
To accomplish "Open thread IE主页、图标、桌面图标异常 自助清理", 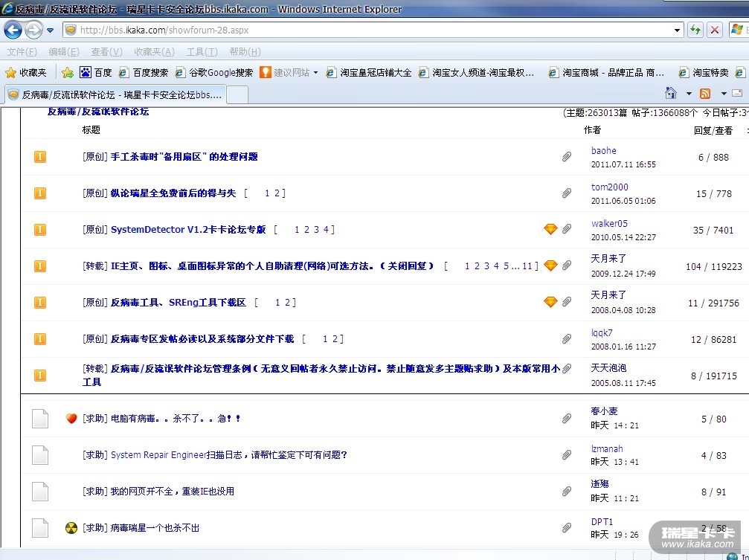I will (271, 265).
